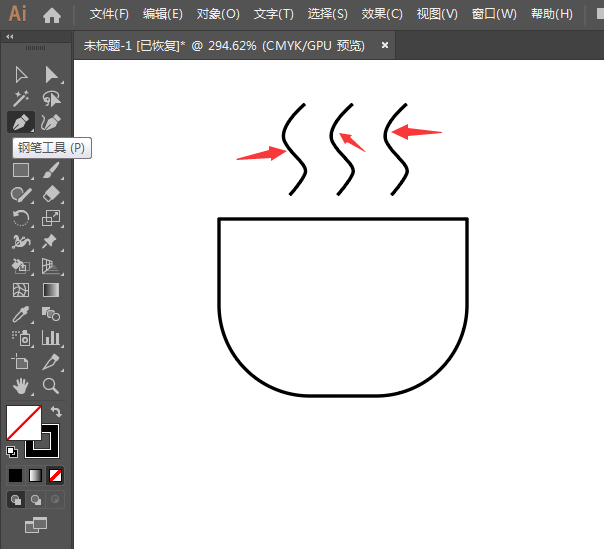The width and height of the screenshot is (604, 549).
Task: Select the Rotate tool
Action: coord(20,218)
